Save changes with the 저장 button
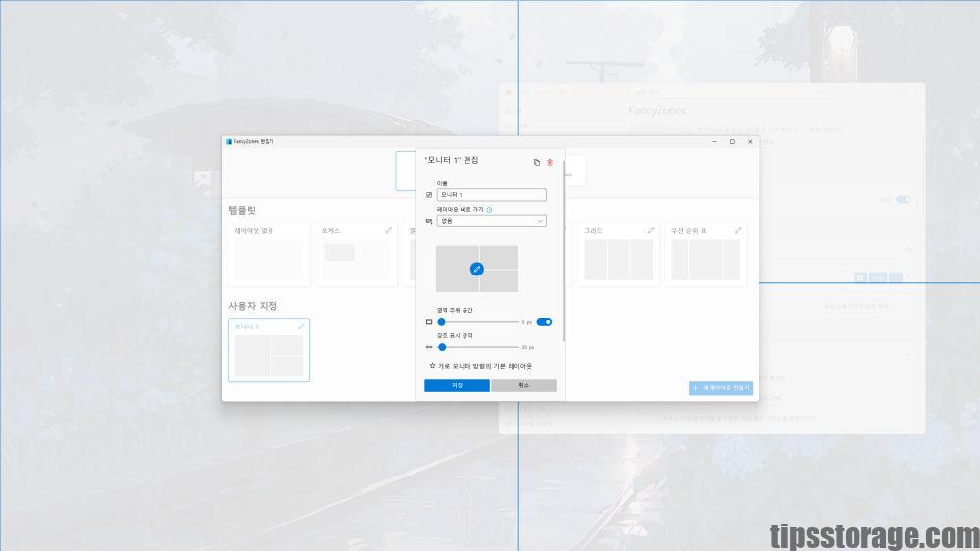The image size is (980, 551). (457, 386)
